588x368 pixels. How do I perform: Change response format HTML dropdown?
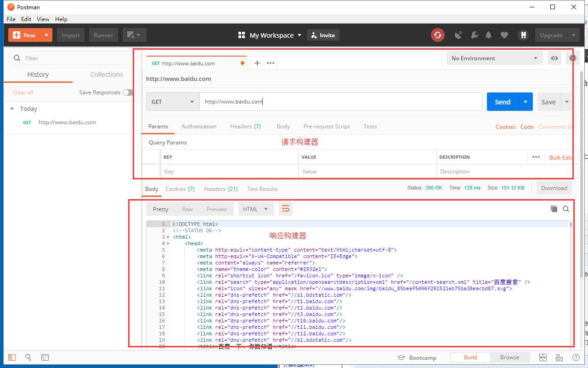[256, 209]
